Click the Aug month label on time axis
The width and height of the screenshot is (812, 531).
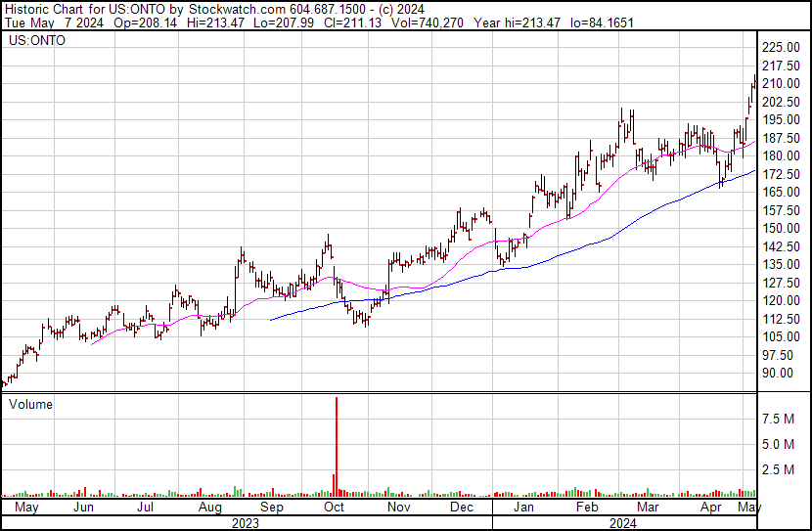coord(211,509)
